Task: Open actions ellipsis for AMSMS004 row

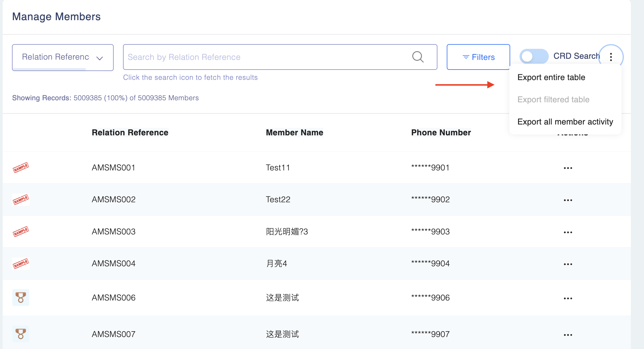Action: point(568,264)
